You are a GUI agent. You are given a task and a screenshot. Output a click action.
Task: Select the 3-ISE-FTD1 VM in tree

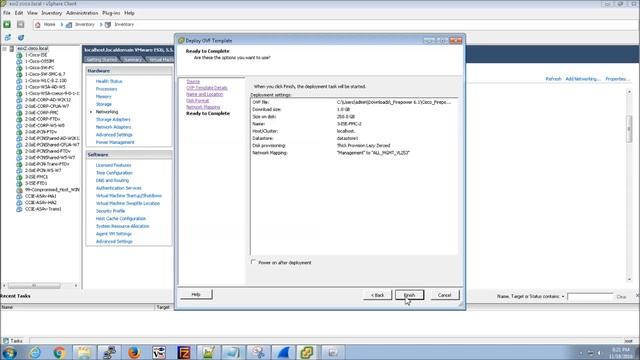click(36, 183)
